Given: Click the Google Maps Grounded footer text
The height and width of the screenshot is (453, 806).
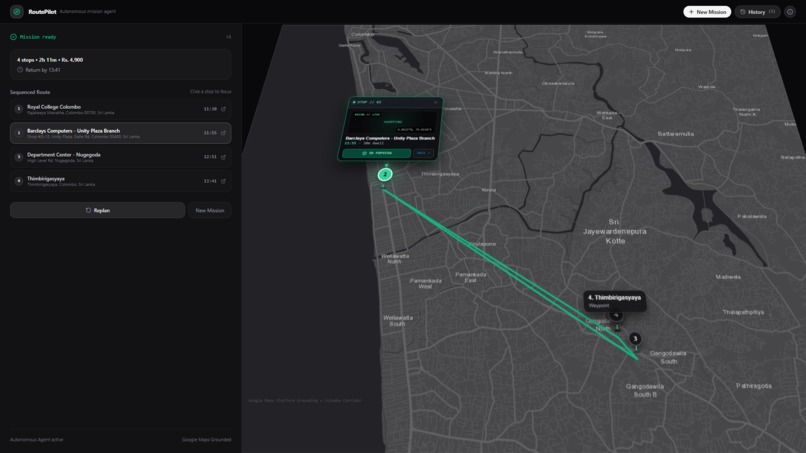Looking at the screenshot, I should coord(206,440).
